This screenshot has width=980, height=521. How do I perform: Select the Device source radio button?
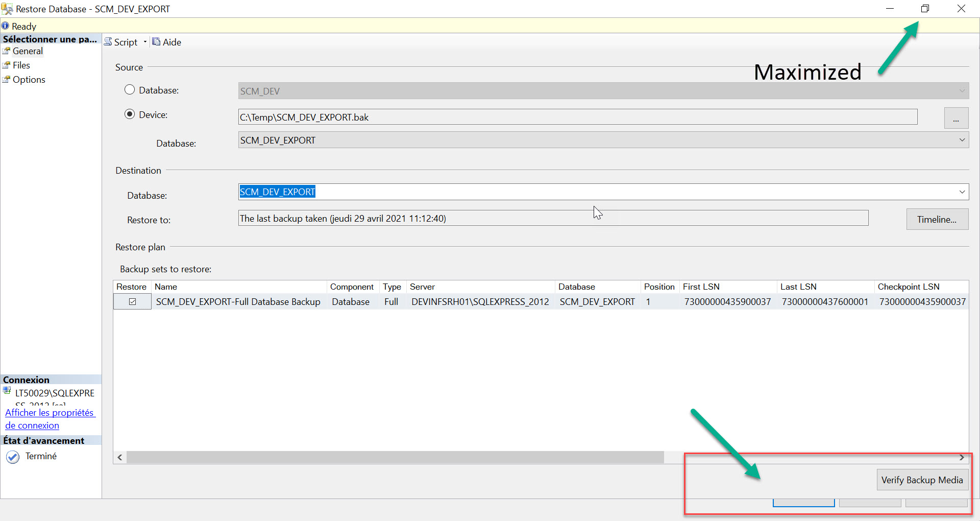[x=130, y=114]
